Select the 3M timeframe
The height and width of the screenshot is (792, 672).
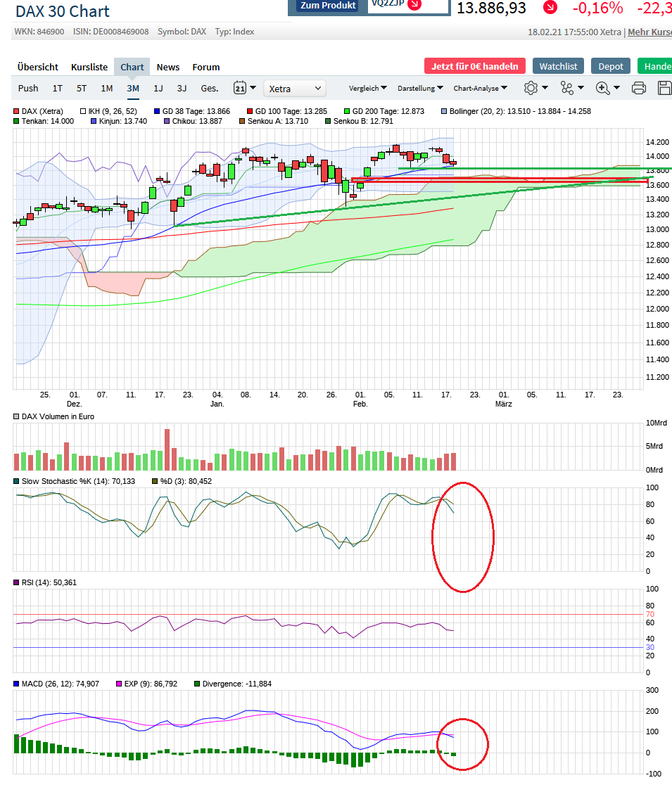(x=133, y=88)
